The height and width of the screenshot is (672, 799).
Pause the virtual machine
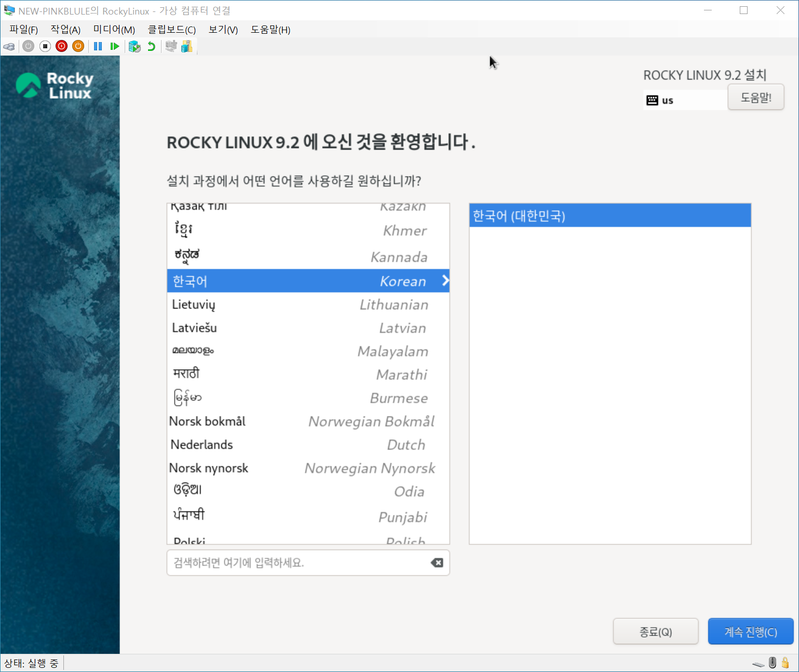(98, 46)
